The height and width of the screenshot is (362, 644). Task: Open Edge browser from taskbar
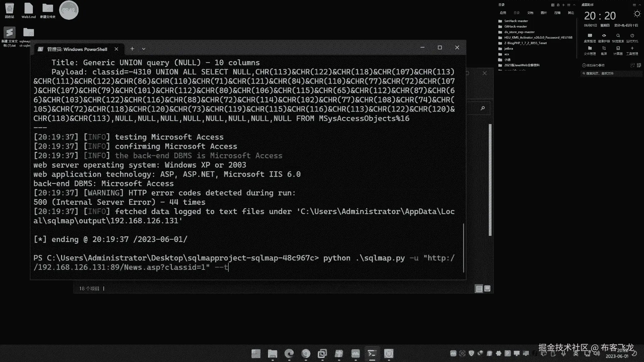point(289,354)
